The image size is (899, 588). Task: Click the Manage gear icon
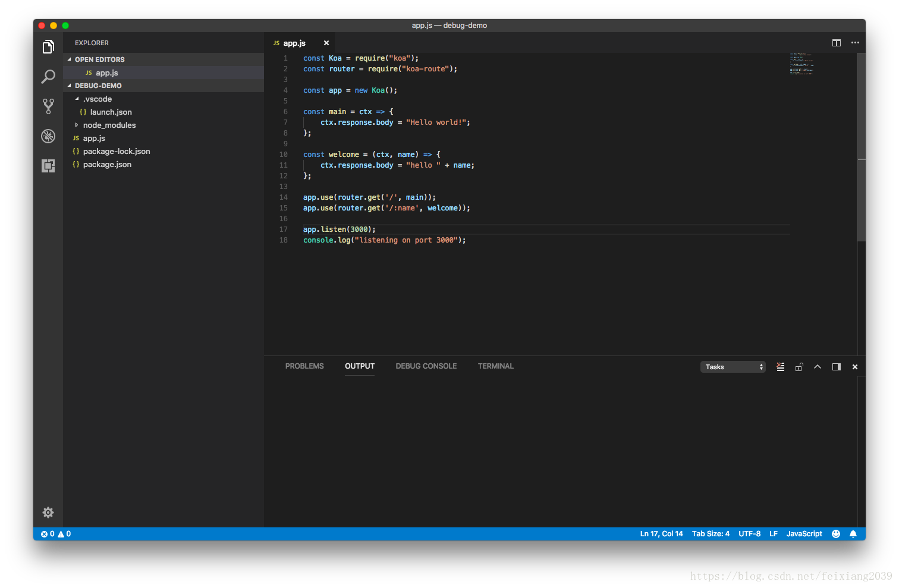point(48,512)
